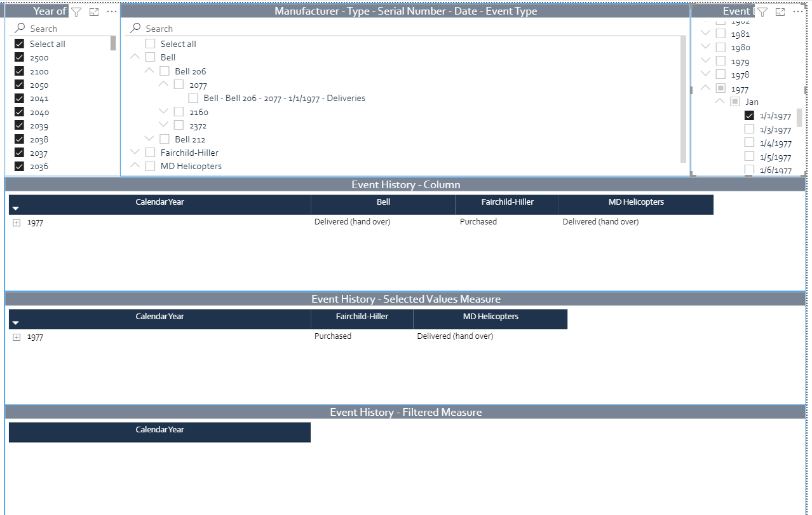This screenshot has width=812, height=515.
Task: Uncheck year 2038 in Year slicer
Action: click(19, 139)
